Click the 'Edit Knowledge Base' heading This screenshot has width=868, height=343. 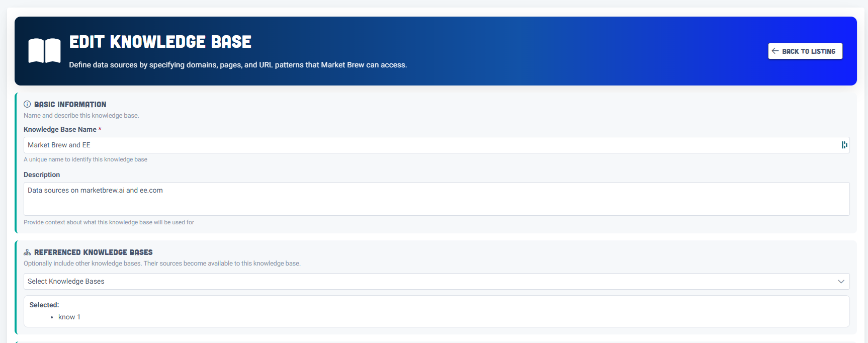tap(160, 42)
